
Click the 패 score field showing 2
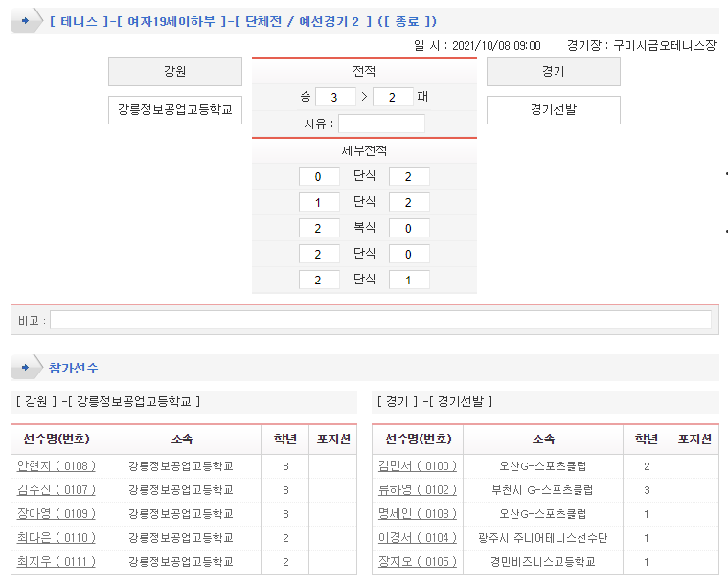tap(393, 97)
